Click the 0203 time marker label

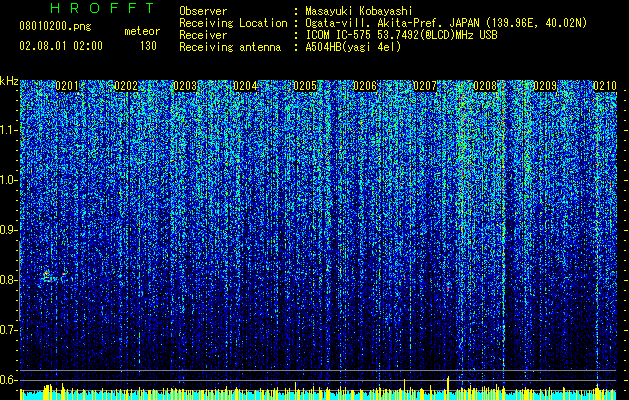click(185, 86)
